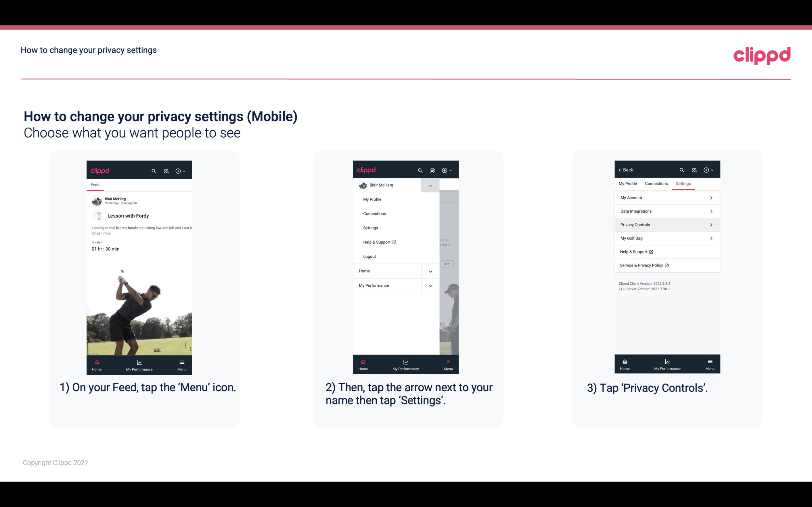Image resolution: width=812 pixels, height=507 pixels.
Task: Tap the My Performance icon bottom bar
Action: pyautogui.click(x=140, y=364)
